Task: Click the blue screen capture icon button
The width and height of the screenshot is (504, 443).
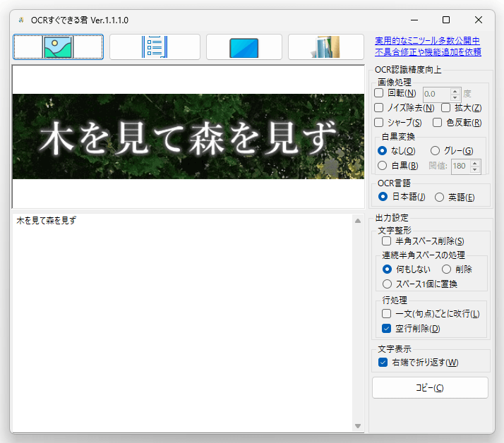Action: point(244,47)
